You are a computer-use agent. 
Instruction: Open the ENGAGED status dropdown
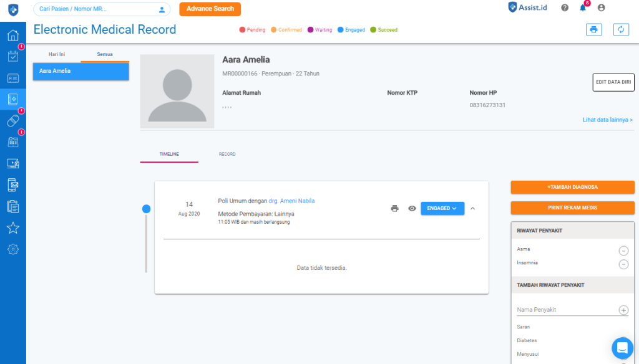[442, 208]
